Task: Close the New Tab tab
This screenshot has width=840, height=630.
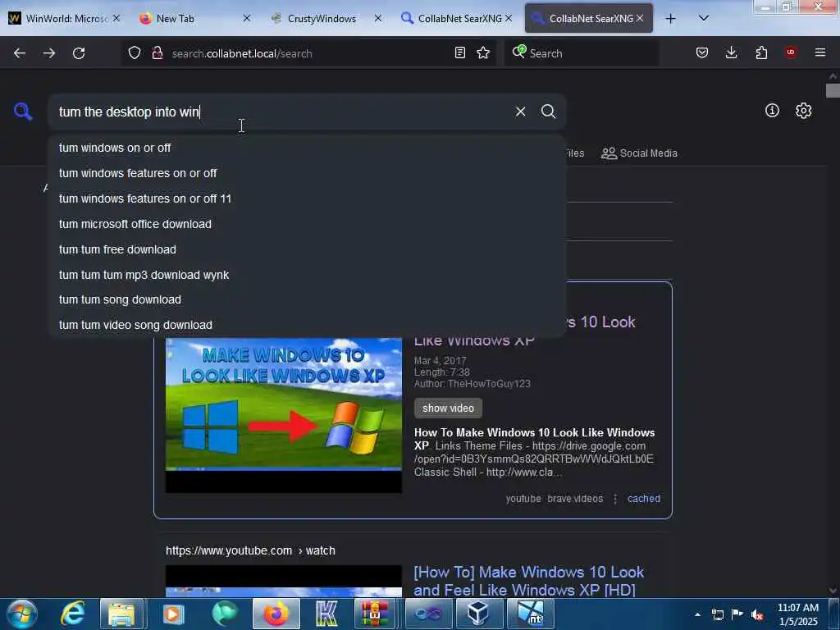Action: pos(247,18)
